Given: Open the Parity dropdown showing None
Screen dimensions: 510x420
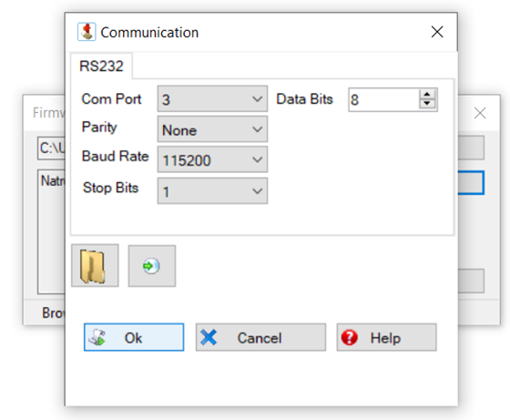Looking at the screenshot, I should click(212, 129).
